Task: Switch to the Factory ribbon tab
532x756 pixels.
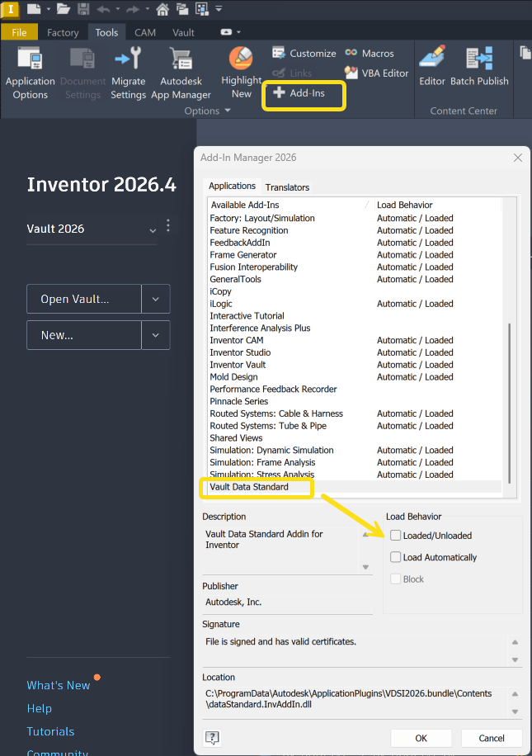Action: [63, 32]
